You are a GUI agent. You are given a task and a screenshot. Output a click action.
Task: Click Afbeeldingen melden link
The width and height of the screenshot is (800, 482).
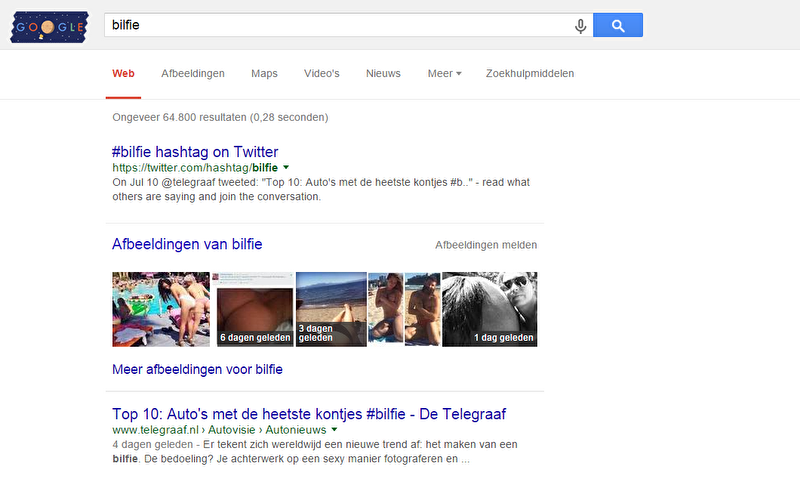(x=486, y=245)
